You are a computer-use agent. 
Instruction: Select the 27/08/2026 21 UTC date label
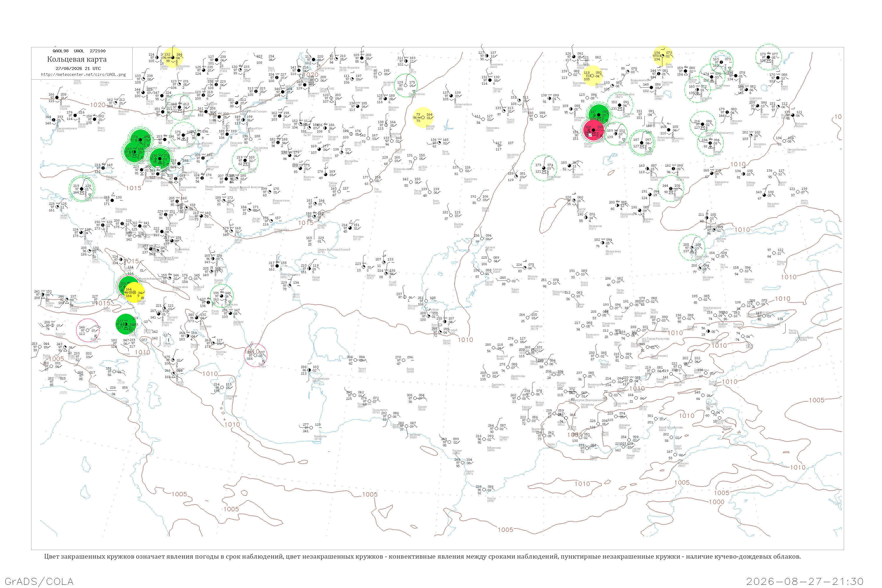[x=78, y=69]
